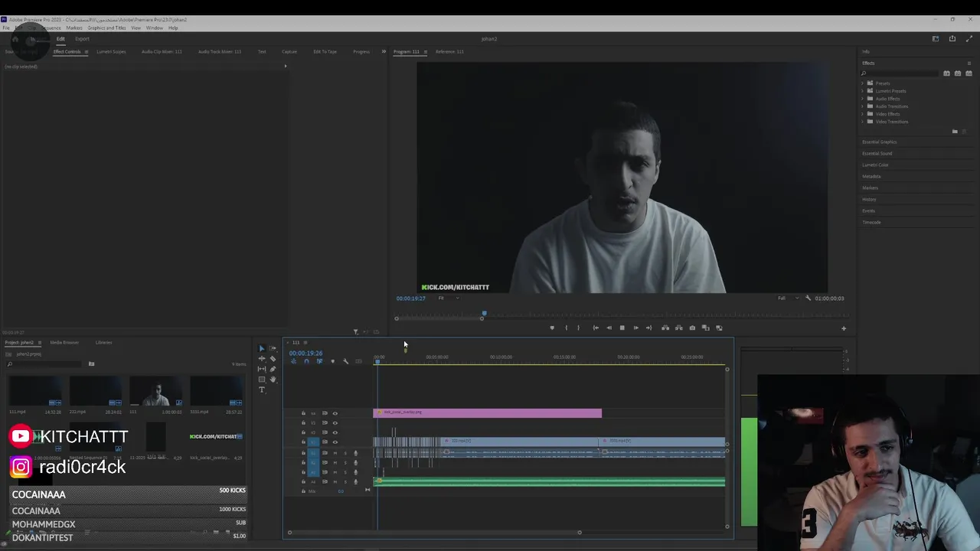The image size is (980, 551).
Task: Open the Markers menu
Action: (74, 28)
